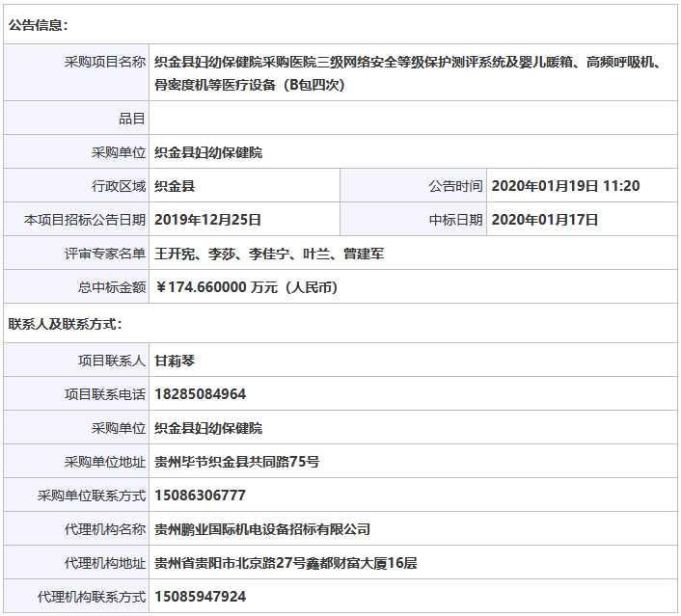Click the 2020年01月19日 11:20 announcement time

click(565, 186)
